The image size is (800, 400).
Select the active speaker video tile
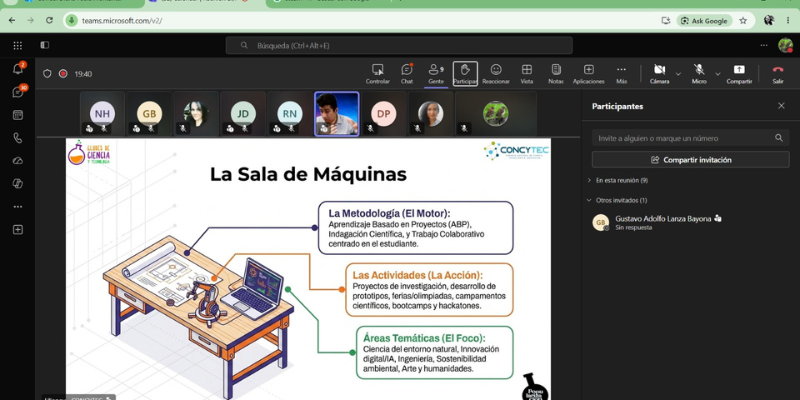(x=337, y=114)
